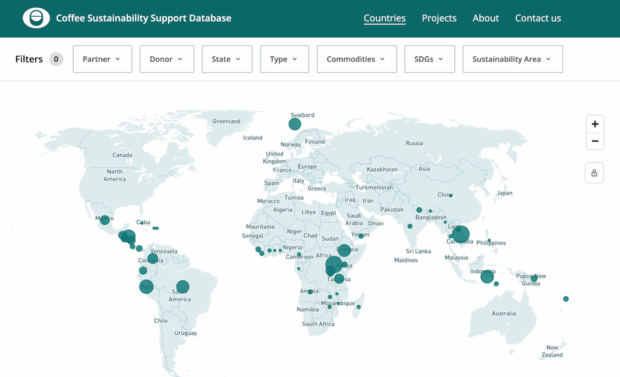Image resolution: width=620 pixels, height=377 pixels.
Task: Click the Greenland map label
Action: 226,121
